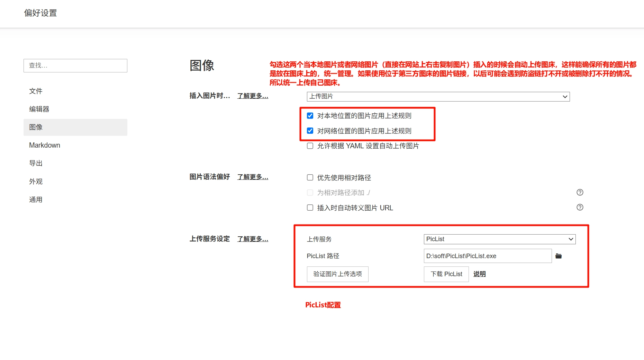This screenshot has height=360, width=644.
Task: Click the 上传服务设定 label
Action: tap(210, 239)
